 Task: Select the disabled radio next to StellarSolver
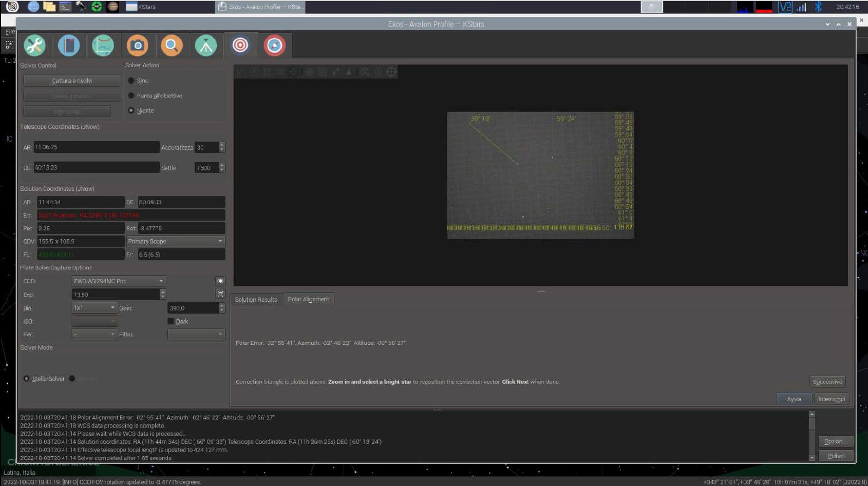72,379
